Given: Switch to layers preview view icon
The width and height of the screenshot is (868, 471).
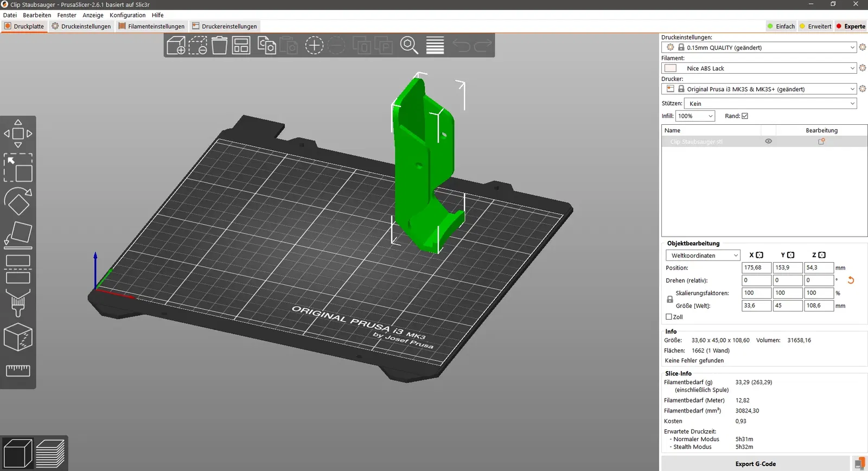Looking at the screenshot, I should pyautogui.click(x=50, y=453).
